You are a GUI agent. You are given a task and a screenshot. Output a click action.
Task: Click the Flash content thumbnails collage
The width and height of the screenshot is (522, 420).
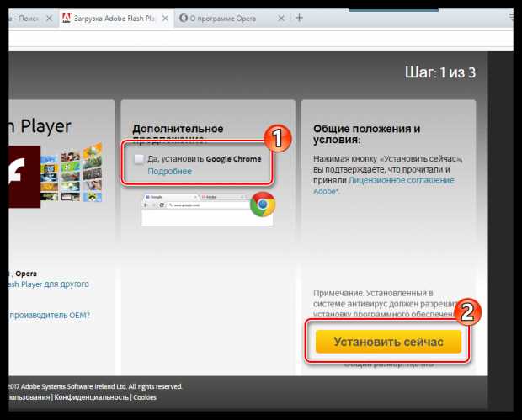click(72, 173)
